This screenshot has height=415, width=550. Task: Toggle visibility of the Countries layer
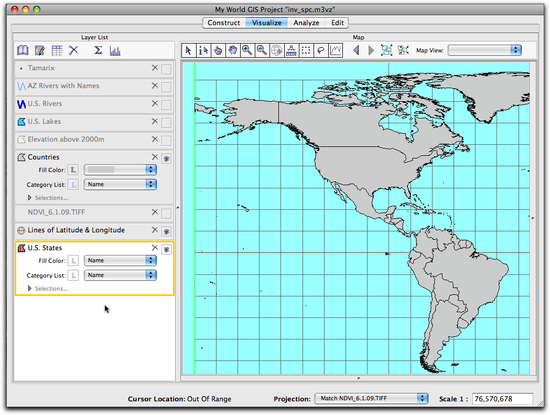[166, 159]
